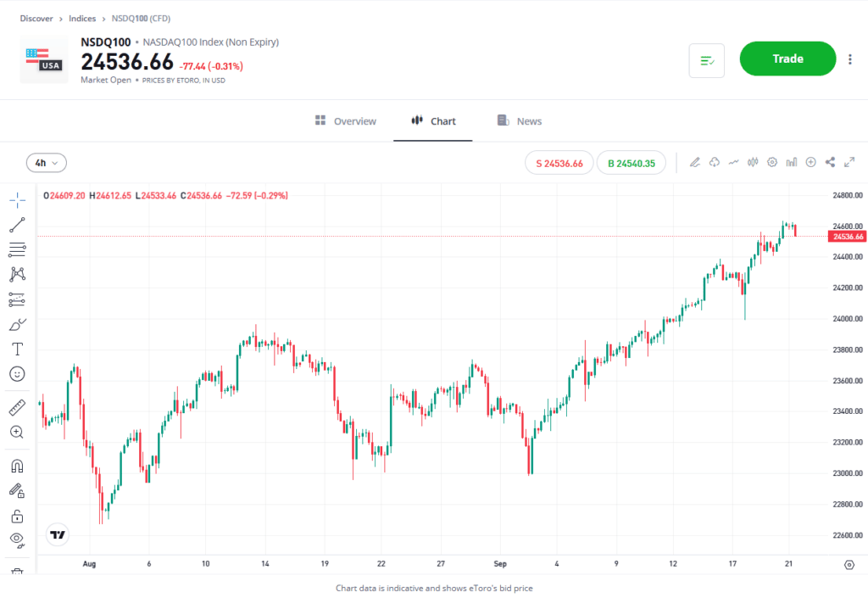Open the indicators icon in chart toolbar

pyautogui.click(x=733, y=162)
